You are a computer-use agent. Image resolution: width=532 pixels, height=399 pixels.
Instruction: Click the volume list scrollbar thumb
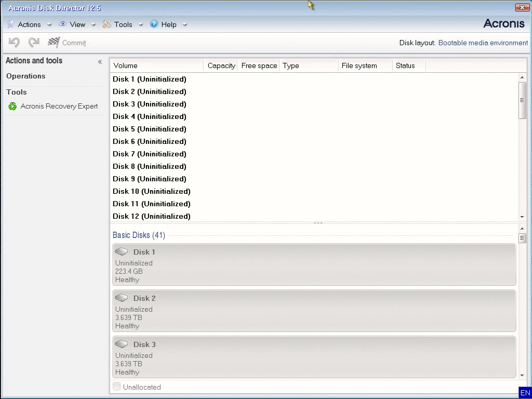click(x=522, y=100)
